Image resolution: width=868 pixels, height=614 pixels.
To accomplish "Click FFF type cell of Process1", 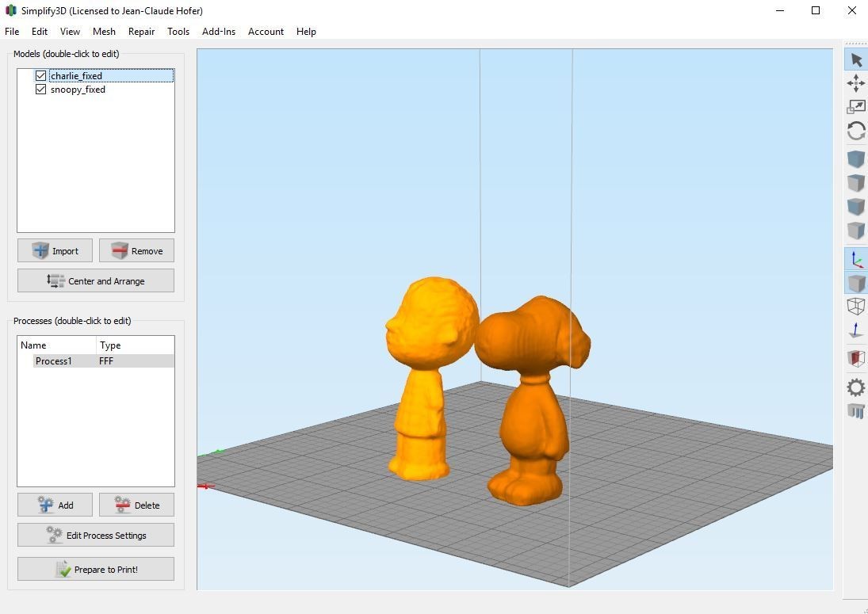I will pos(106,361).
